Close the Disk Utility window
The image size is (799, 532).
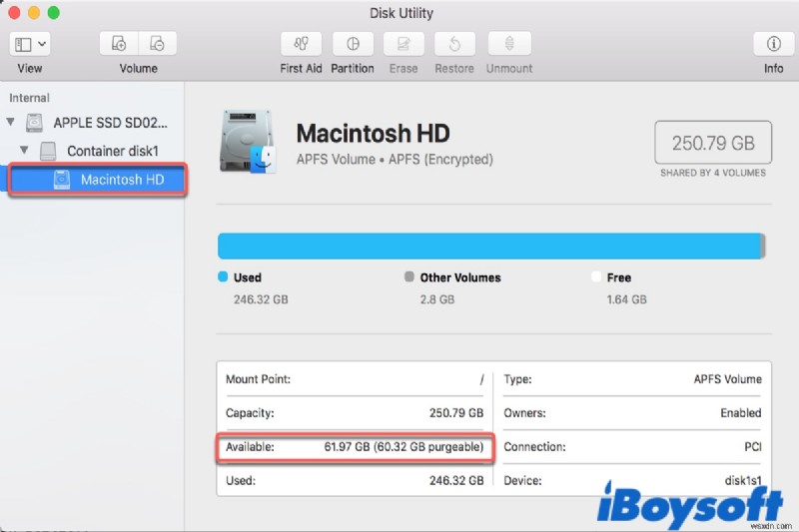coord(14,13)
